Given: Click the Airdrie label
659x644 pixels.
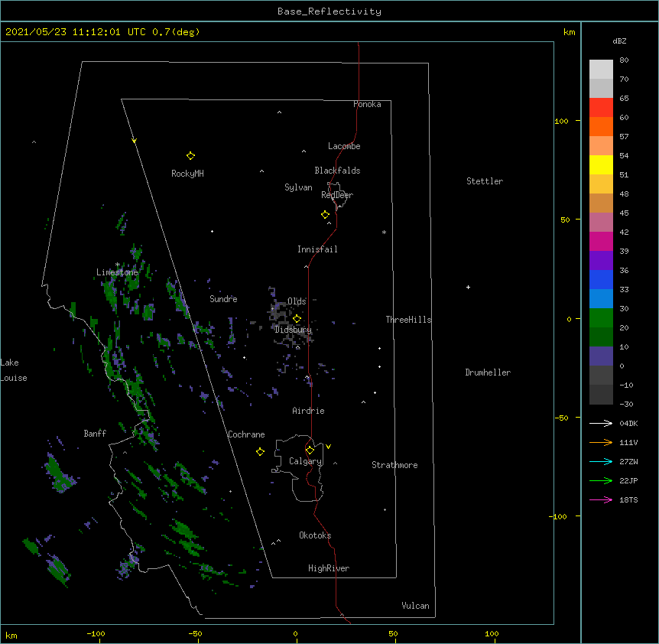Looking at the screenshot, I should click(308, 411).
